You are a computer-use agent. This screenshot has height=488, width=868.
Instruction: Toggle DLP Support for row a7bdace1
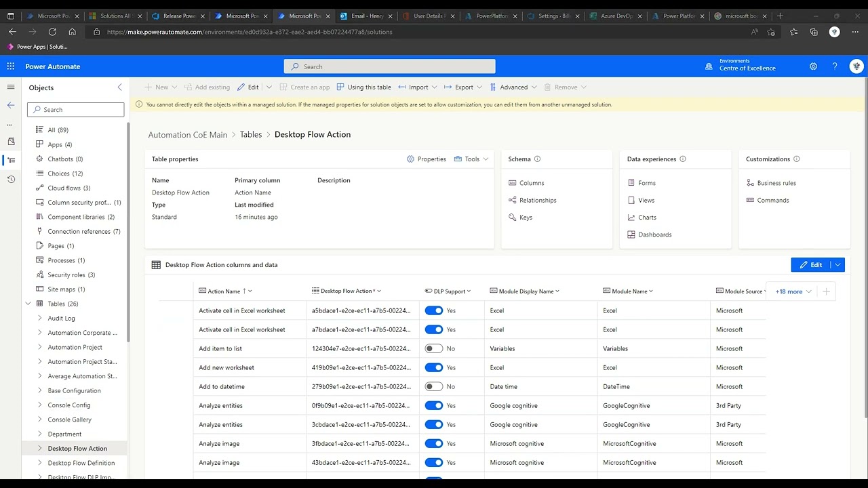(434, 329)
